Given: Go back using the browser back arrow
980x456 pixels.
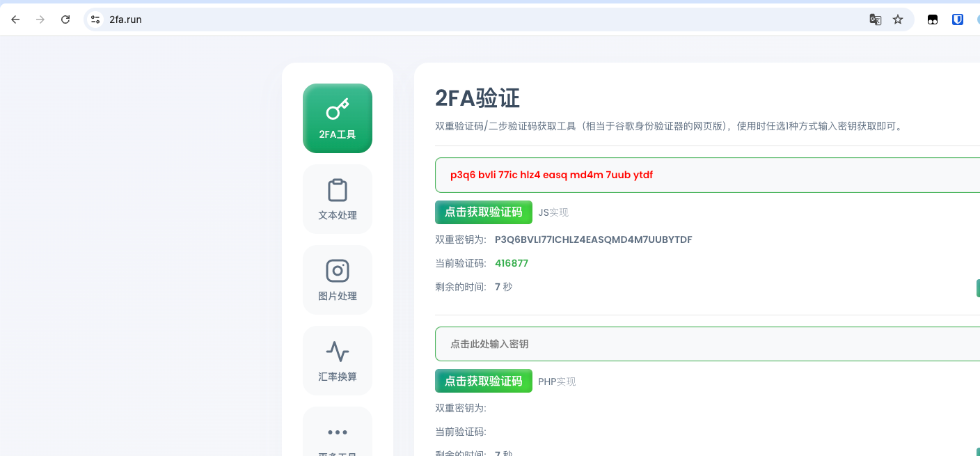Looking at the screenshot, I should [15, 19].
